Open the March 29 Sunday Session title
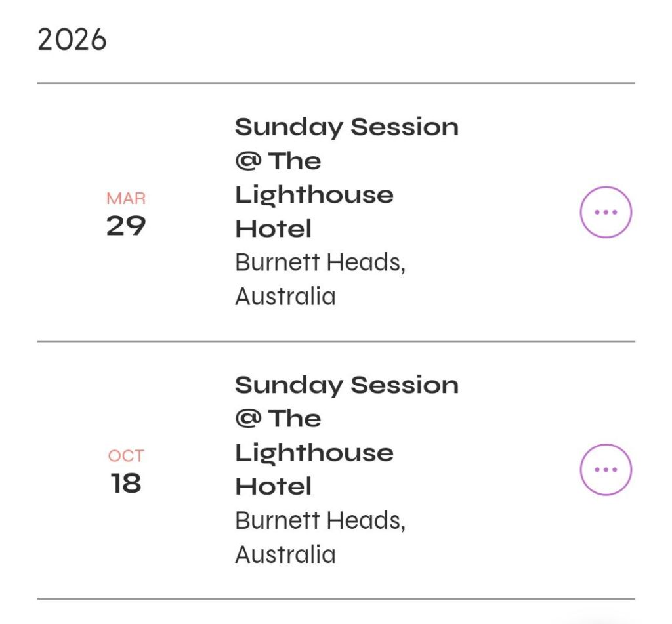 (x=346, y=127)
